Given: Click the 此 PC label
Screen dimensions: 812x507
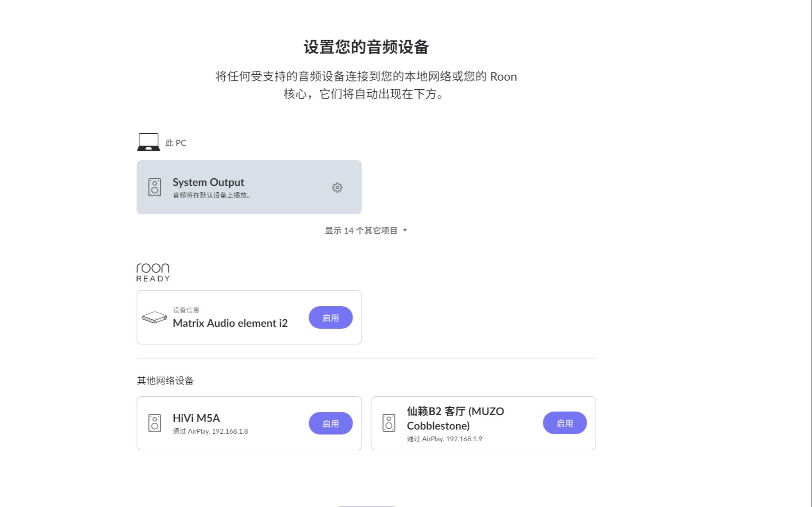Looking at the screenshot, I should [x=176, y=143].
